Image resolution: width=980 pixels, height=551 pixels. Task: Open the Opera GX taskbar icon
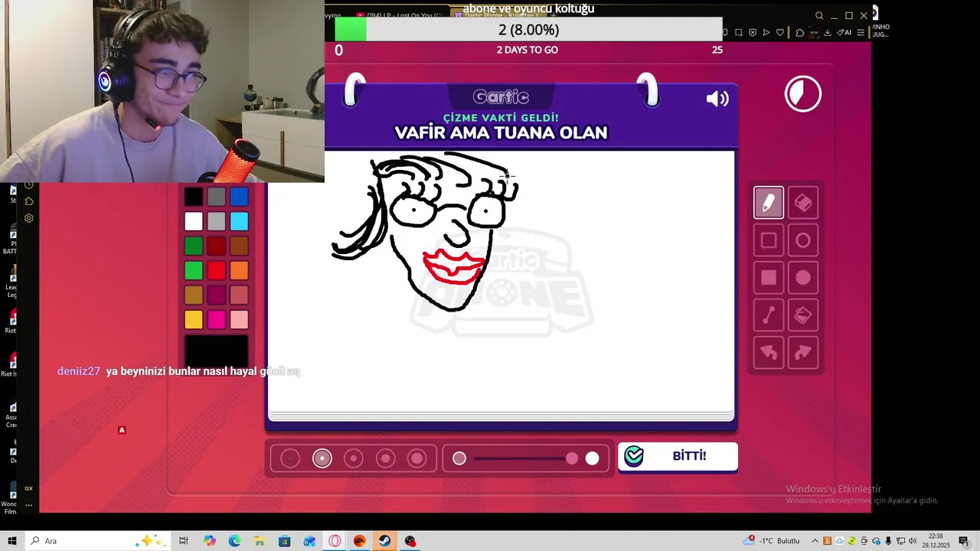(335, 541)
